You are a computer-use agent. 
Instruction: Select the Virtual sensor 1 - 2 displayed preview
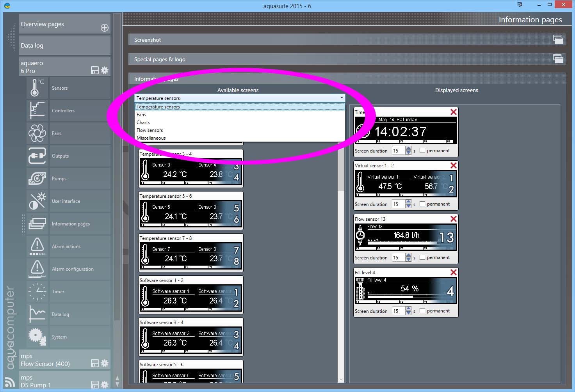406,183
